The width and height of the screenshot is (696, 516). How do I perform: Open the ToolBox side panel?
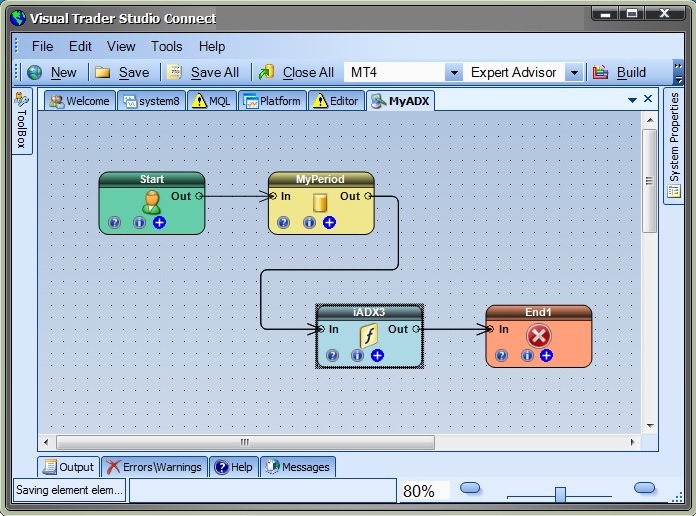click(22, 121)
